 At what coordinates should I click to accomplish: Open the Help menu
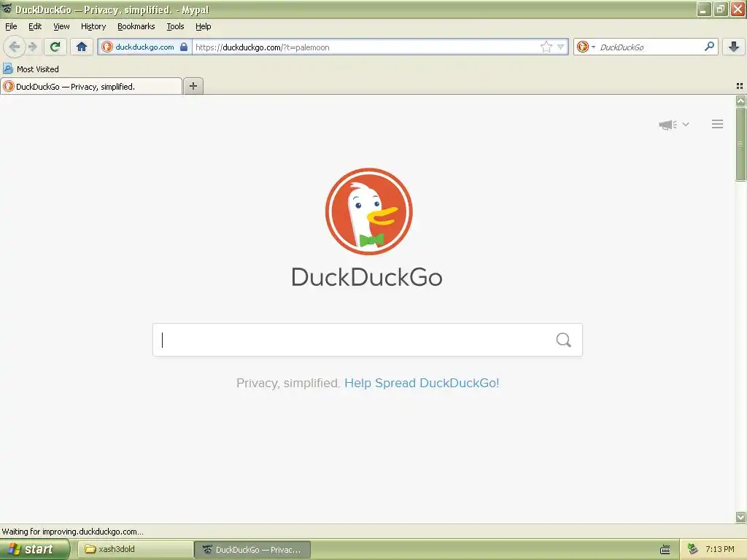tap(204, 27)
